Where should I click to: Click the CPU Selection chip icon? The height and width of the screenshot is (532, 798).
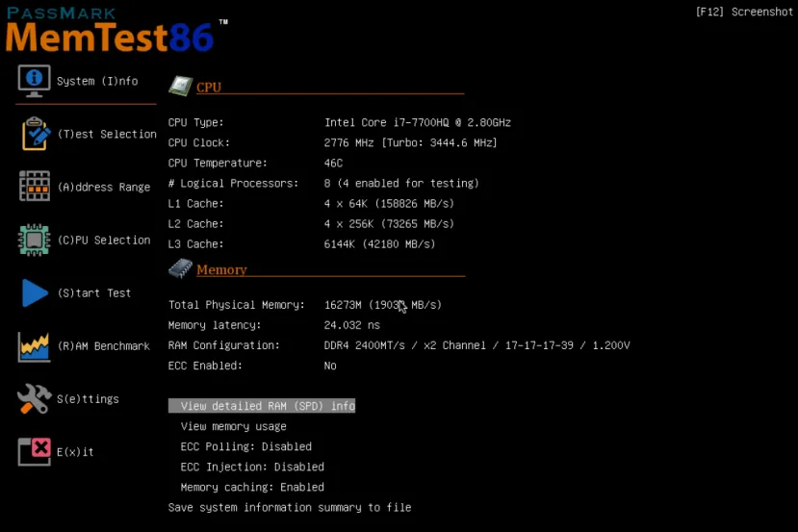tap(34, 240)
